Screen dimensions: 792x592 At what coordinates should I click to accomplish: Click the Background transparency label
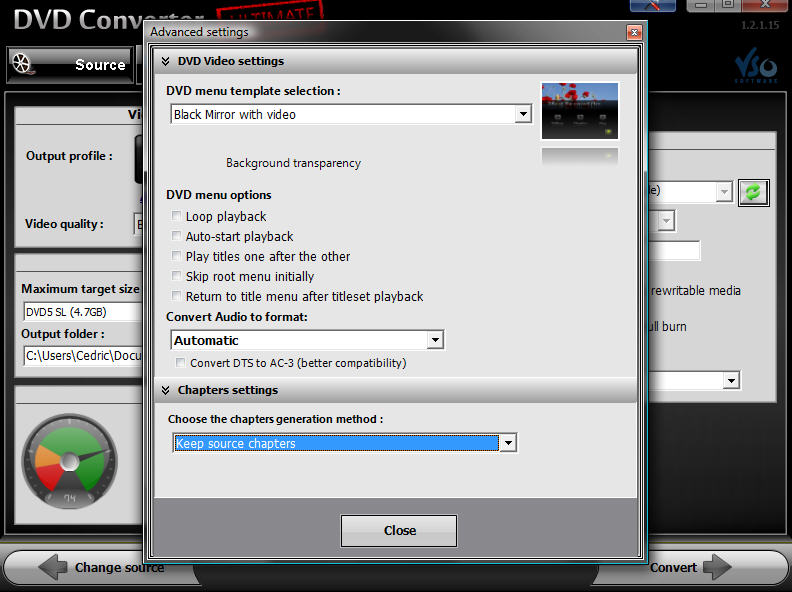pyautogui.click(x=293, y=163)
